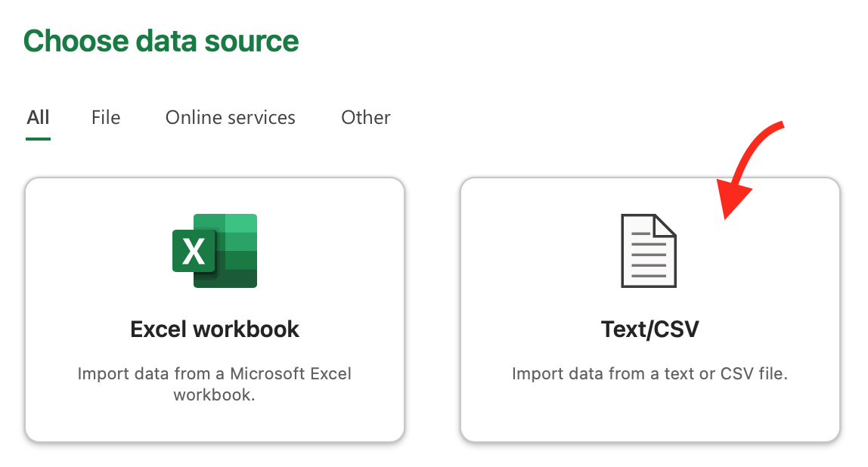Click the green grid part of Excel logo
Image resolution: width=868 pixels, height=467 pixels.
[x=237, y=242]
